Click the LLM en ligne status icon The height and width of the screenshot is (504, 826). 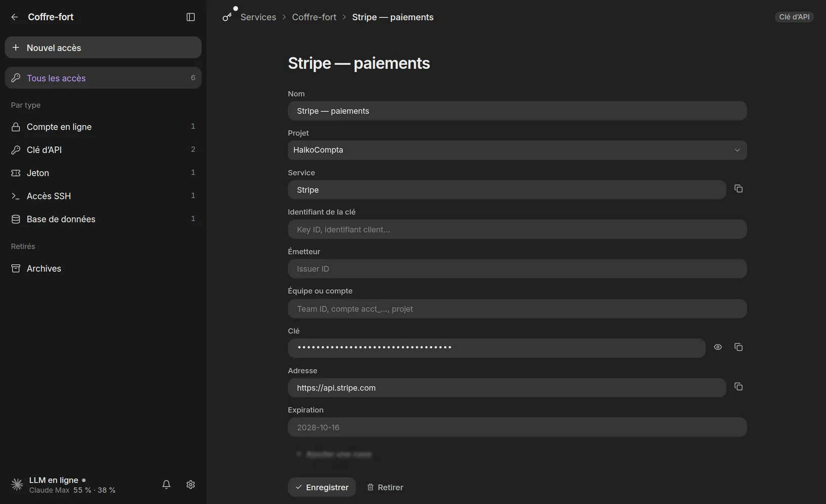(x=17, y=484)
